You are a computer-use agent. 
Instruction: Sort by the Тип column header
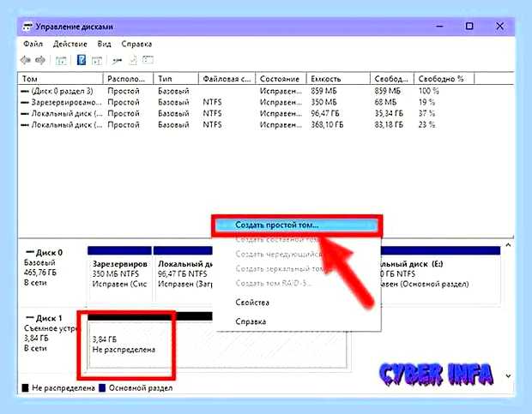tap(176, 79)
